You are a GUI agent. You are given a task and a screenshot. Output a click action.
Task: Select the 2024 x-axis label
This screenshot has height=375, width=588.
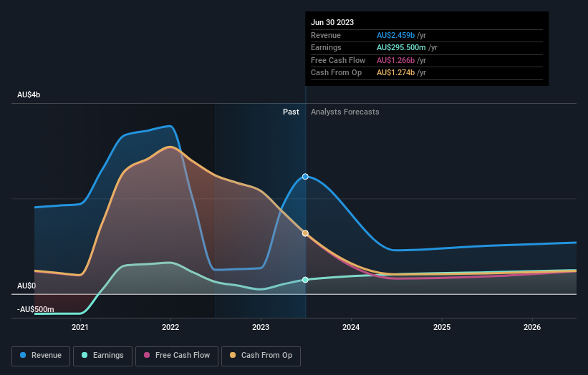[351, 328]
